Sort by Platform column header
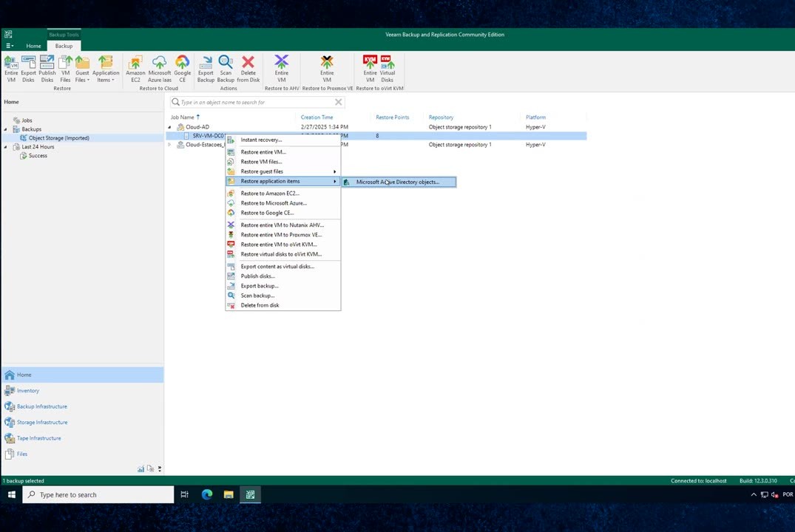This screenshot has height=532, width=795. coord(536,117)
